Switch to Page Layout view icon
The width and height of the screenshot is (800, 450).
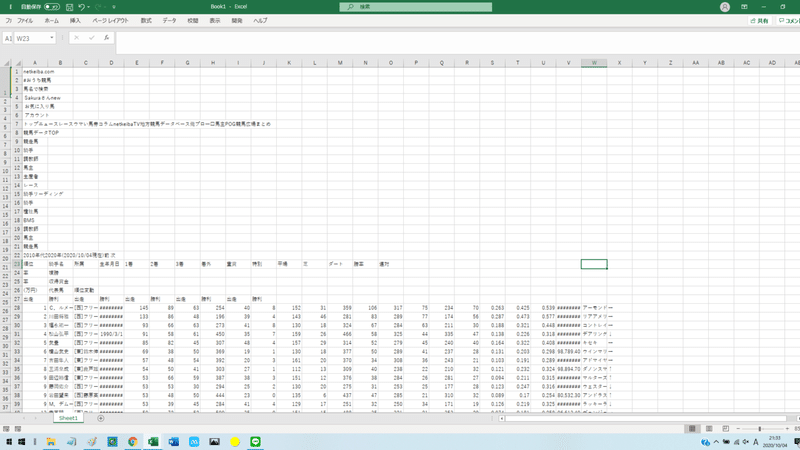coord(709,429)
